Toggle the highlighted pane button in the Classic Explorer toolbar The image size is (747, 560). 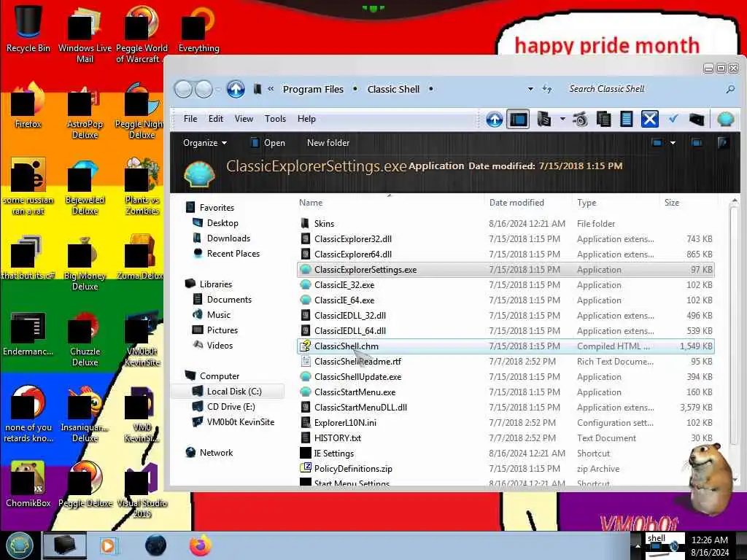[518, 119]
